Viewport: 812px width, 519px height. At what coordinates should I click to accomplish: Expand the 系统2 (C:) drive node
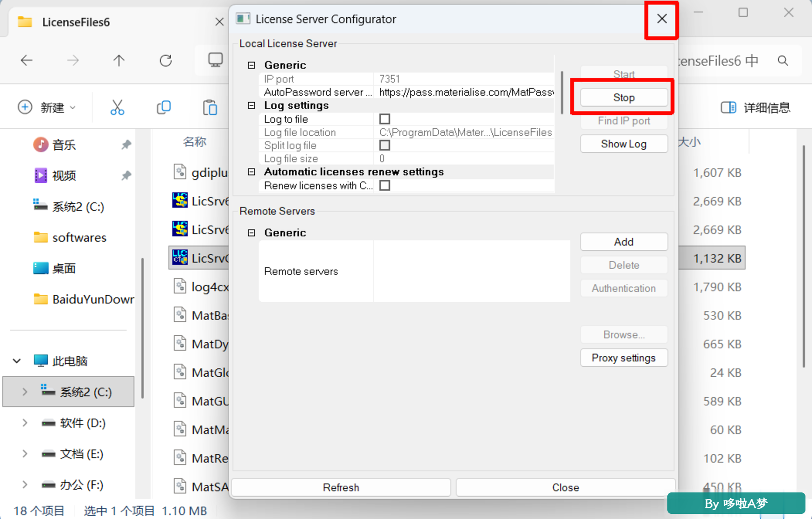25,392
